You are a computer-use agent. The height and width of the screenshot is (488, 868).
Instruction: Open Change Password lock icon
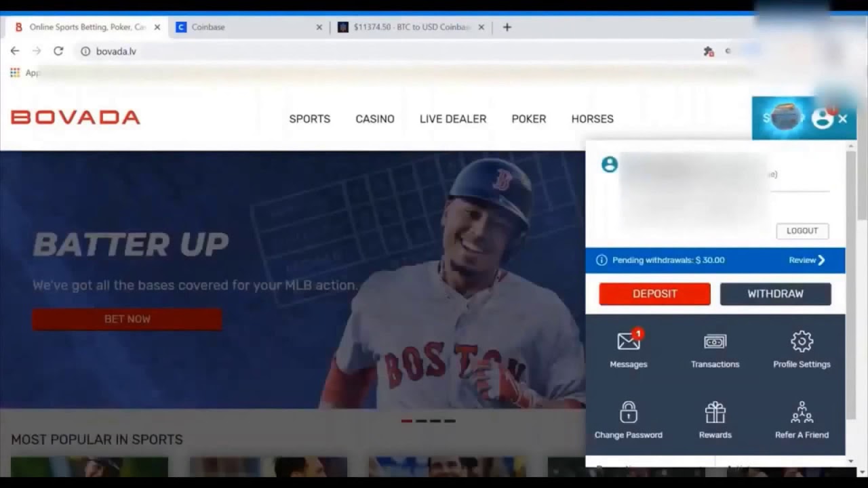(x=628, y=411)
